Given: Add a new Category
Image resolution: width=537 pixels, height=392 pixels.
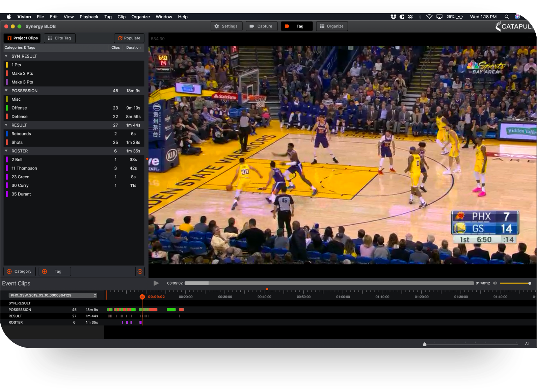Looking at the screenshot, I should [x=19, y=271].
